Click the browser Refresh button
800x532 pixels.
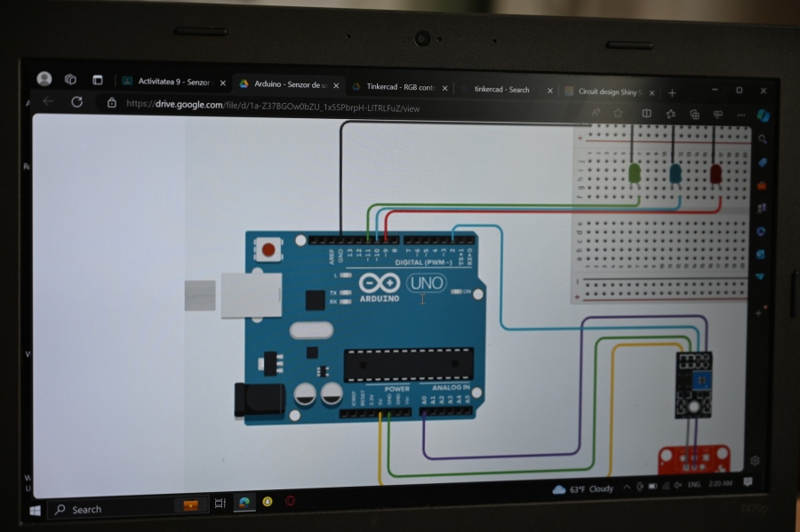[77, 102]
